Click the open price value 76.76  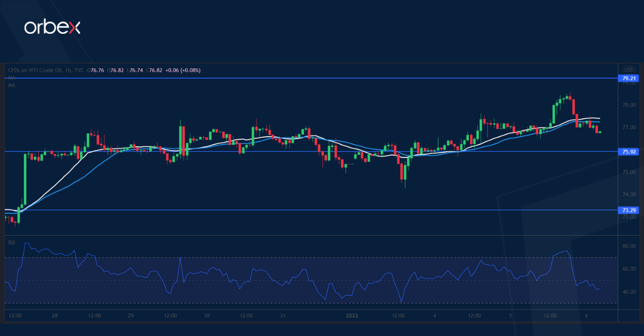pos(98,70)
